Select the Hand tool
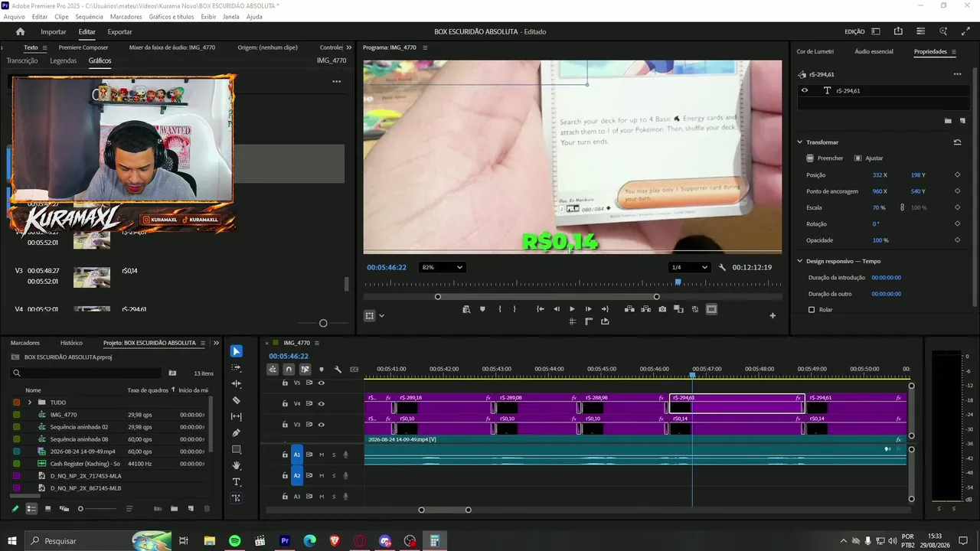This screenshot has height=551, width=980. click(x=237, y=465)
